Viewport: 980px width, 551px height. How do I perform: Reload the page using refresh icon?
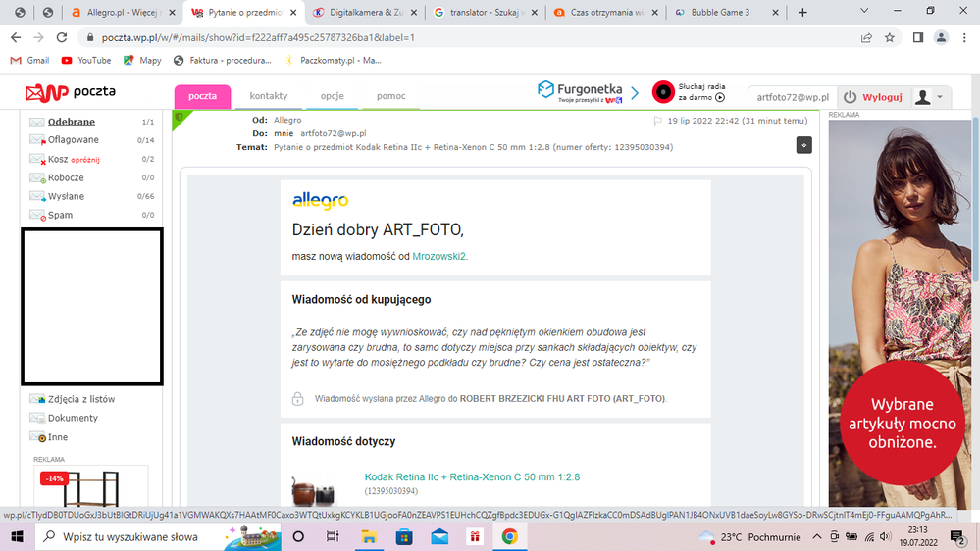click(62, 37)
